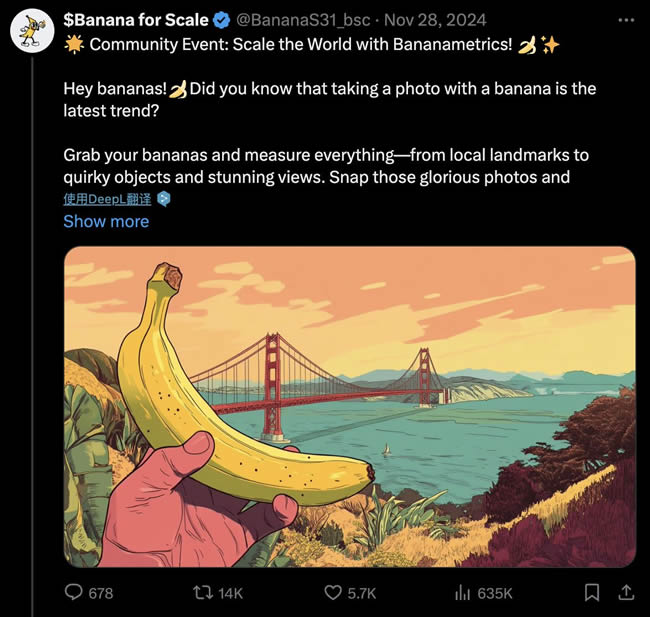Open the reply icon under the tweet
650x617 pixels.
coord(73,593)
